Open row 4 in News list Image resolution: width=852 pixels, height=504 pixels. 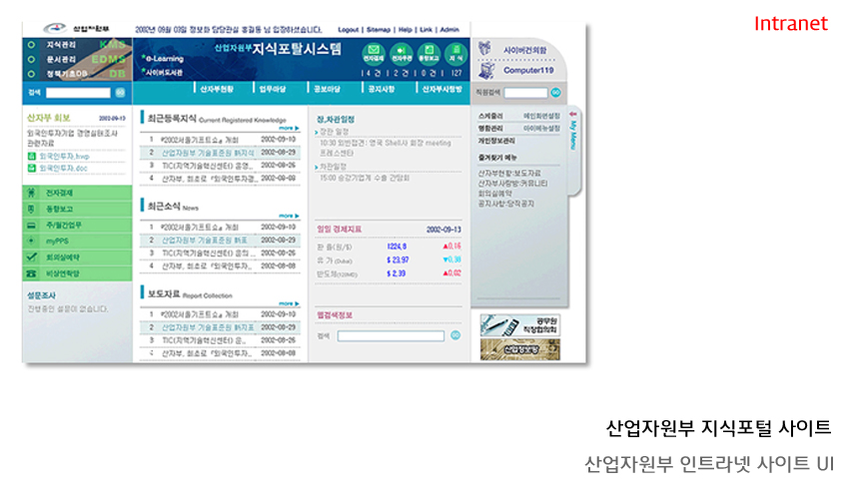click(x=220, y=266)
